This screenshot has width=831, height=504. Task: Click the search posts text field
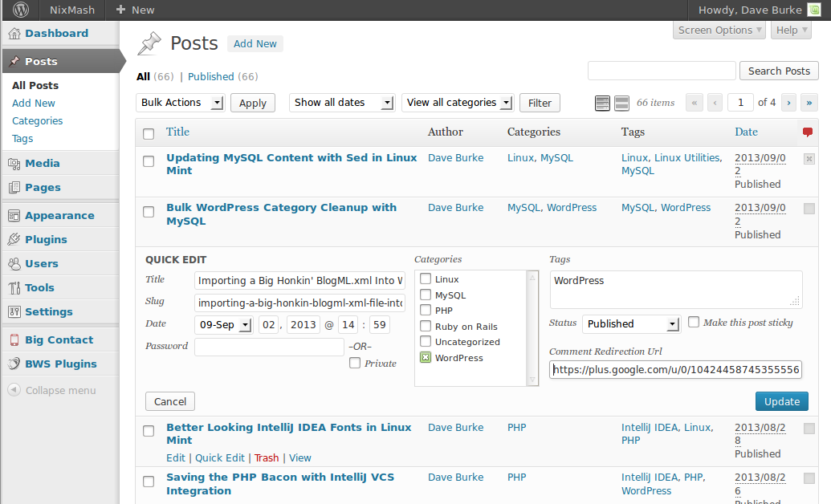(x=662, y=71)
